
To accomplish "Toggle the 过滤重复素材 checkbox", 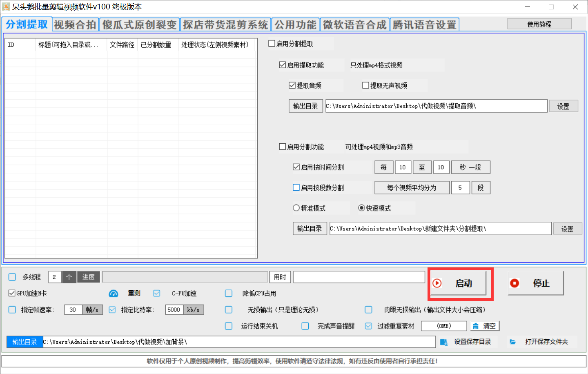I will click(368, 326).
